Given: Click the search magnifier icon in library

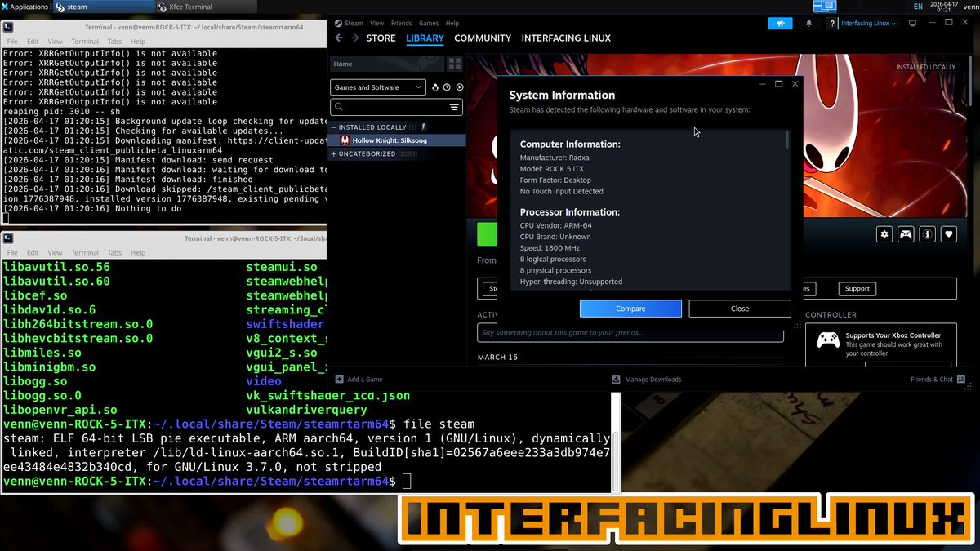Looking at the screenshot, I should pos(339,107).
